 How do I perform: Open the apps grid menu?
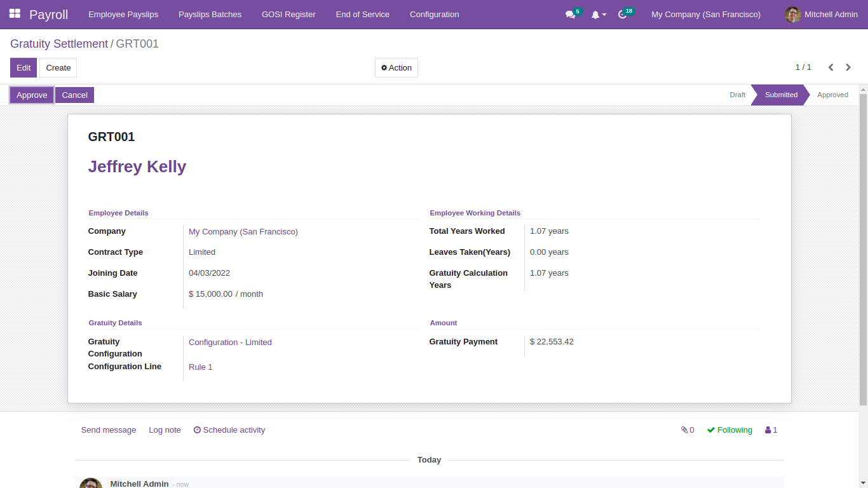(x=14, y=14)
